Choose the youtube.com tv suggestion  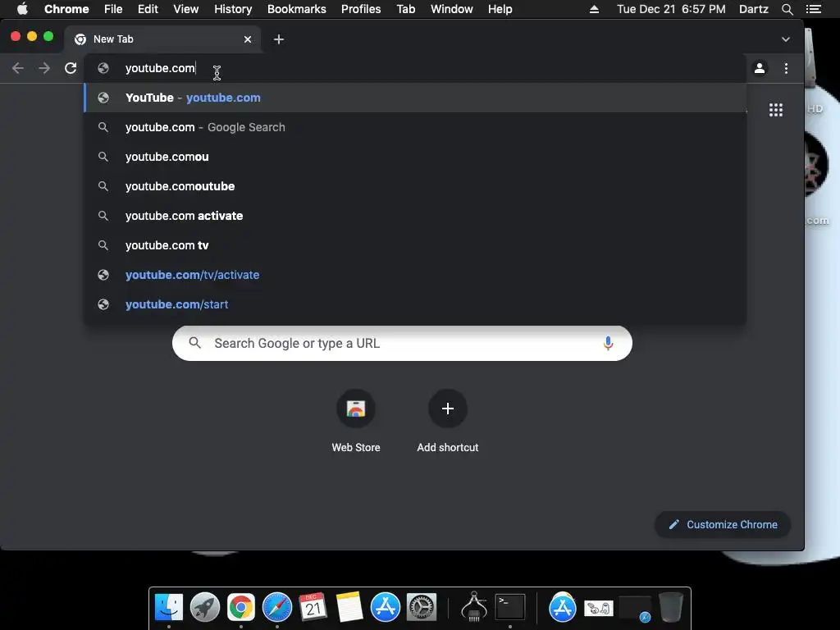pos(415,244)
